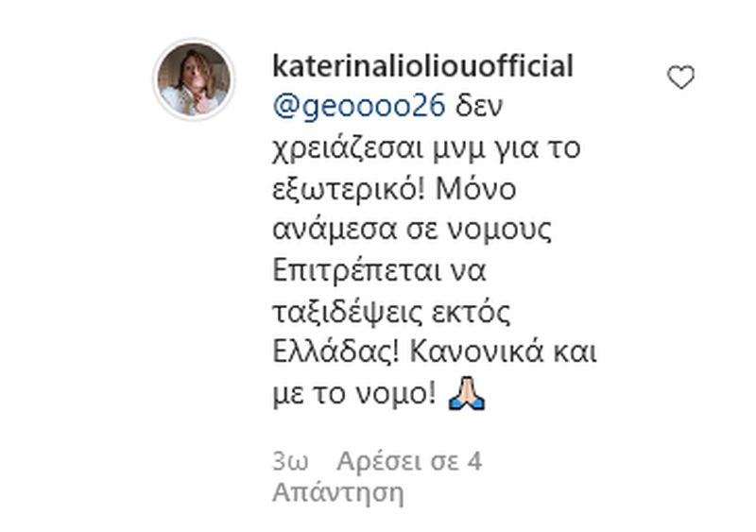The height and width of the screenshot is (532, 756).
Task: Click the words Κανονικά και
Action: (x=504, y=352)
